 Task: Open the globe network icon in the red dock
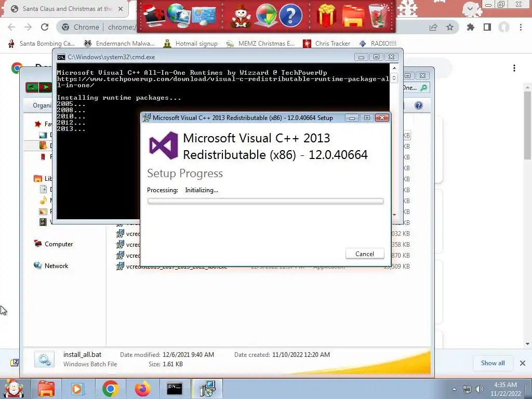click(x=178, y=15)
